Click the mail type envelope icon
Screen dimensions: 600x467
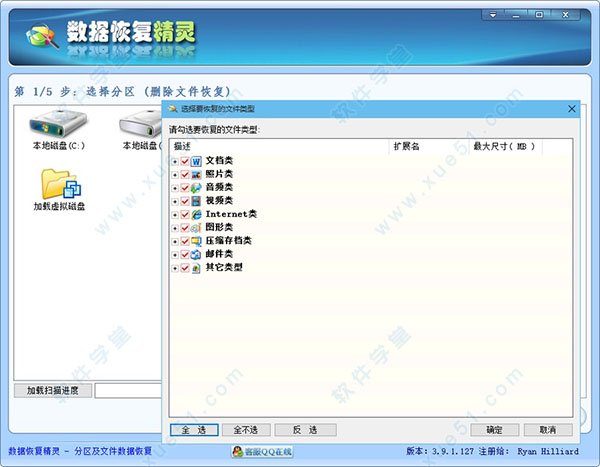[x=197, y=255]
